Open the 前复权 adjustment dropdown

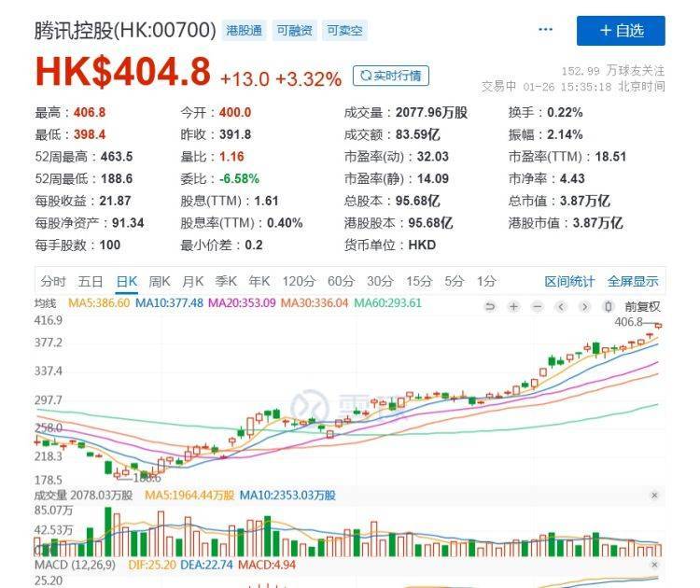(x=642, y=306)
